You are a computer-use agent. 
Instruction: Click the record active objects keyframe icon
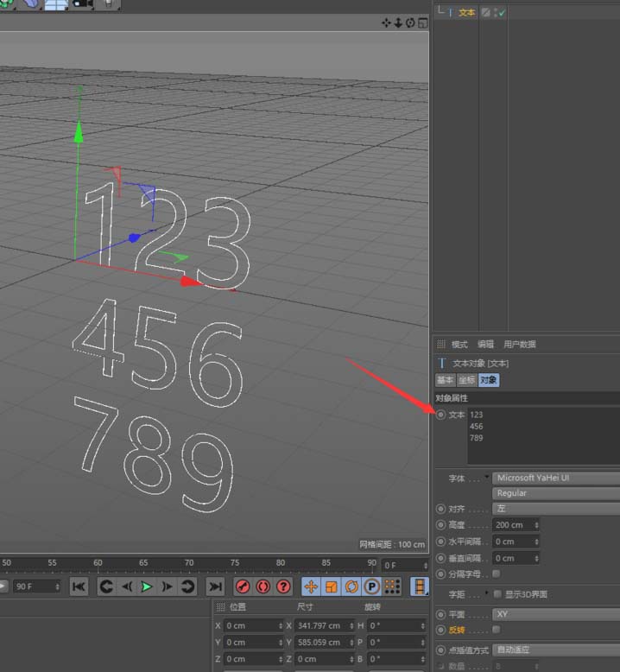(243, 586)
